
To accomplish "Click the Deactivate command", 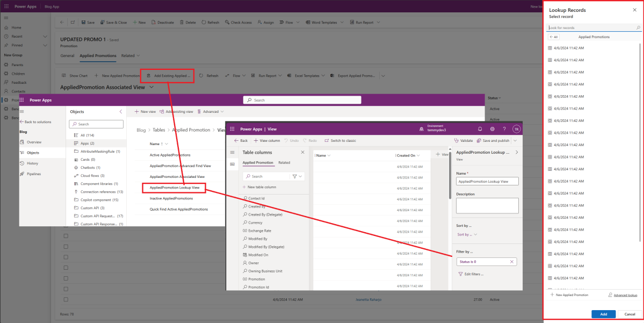I will point(163,22).
